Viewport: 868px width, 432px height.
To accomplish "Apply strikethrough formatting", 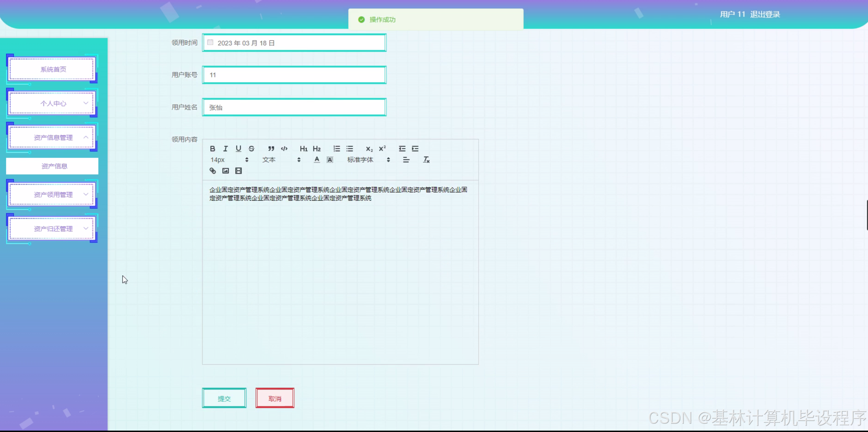I will [x=252, y=148].
